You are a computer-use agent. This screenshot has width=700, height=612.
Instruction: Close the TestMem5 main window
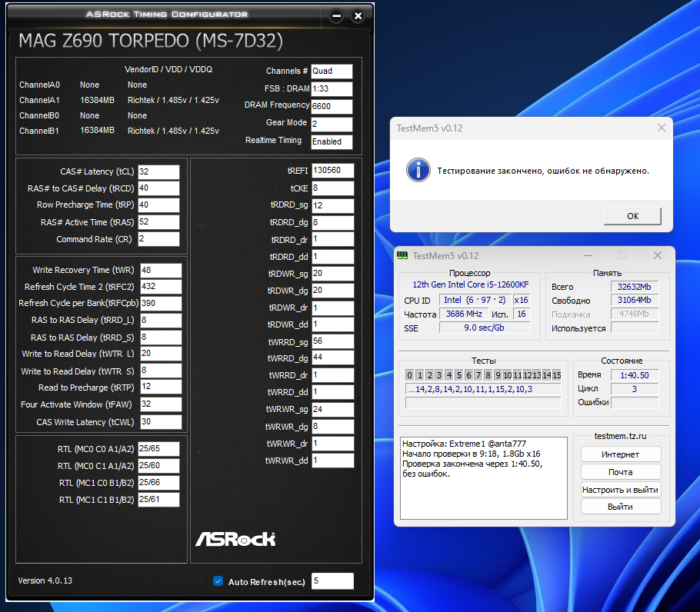pos(658,255)
